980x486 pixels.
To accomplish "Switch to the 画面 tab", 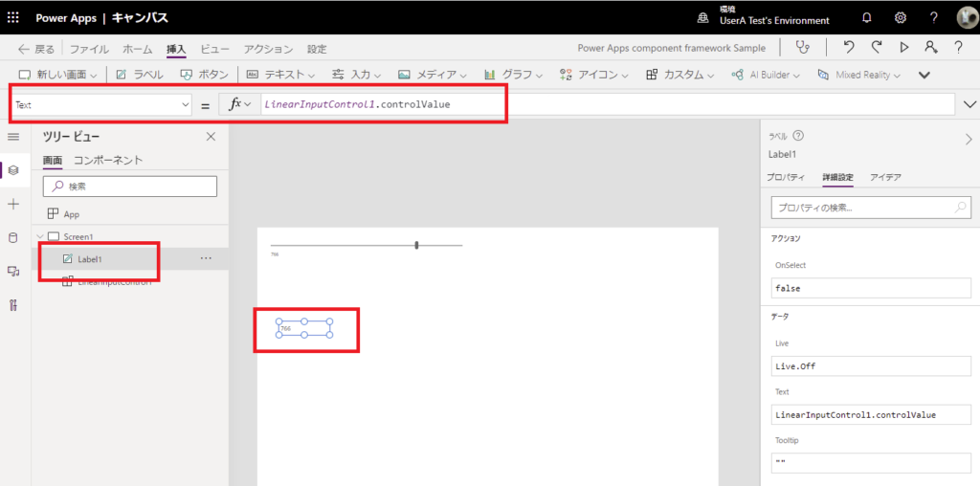I will pos(53,160).
